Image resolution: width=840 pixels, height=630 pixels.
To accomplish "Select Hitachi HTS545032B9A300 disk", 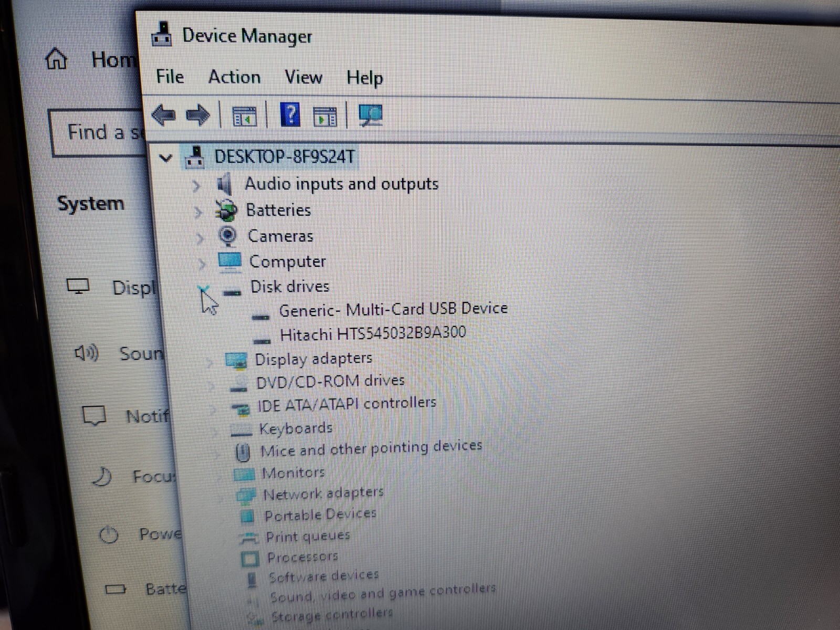I will [x=373, y=333].
